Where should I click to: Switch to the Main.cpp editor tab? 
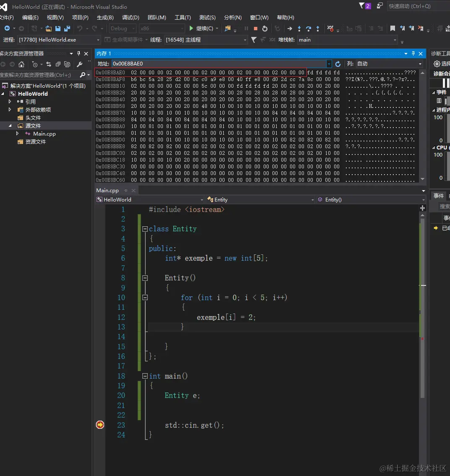click(107, 190)
